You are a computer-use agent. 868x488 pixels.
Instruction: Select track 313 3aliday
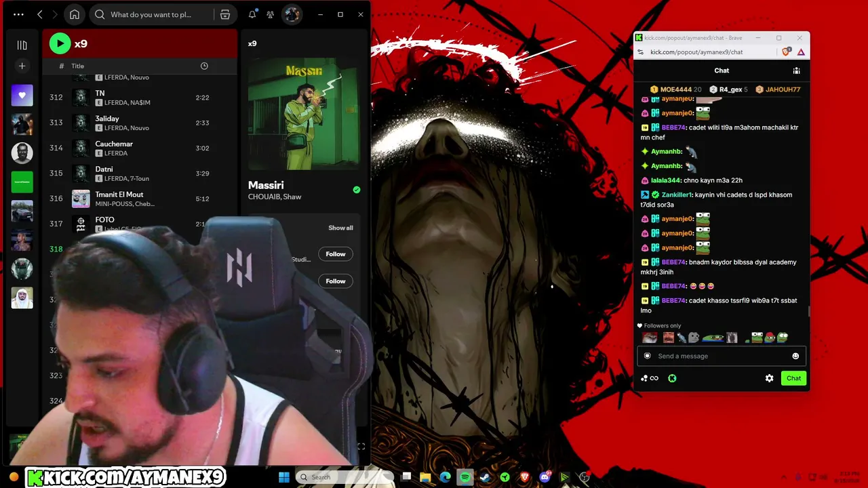pyautogui.click(x=140, y=123)
